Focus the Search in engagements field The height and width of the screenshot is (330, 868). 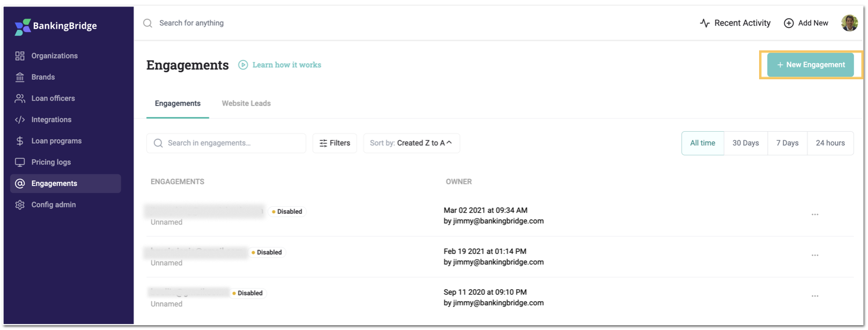[x=226, y=143]
